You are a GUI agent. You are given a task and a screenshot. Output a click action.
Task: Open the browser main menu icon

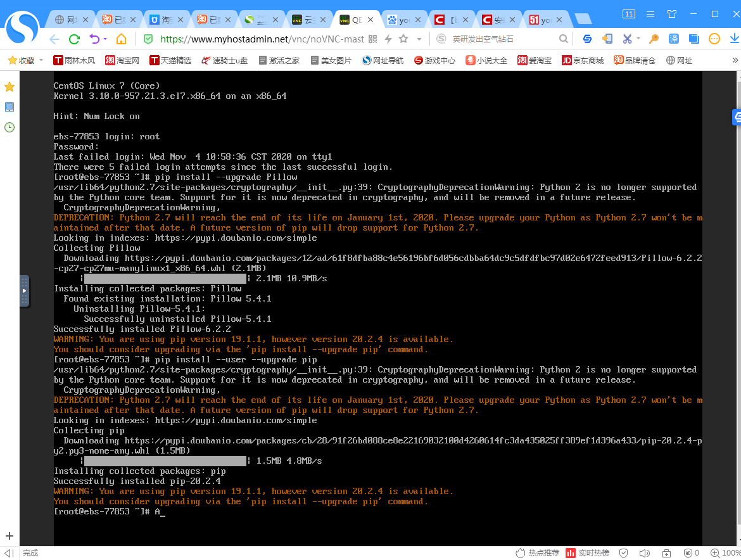[650, 14]
